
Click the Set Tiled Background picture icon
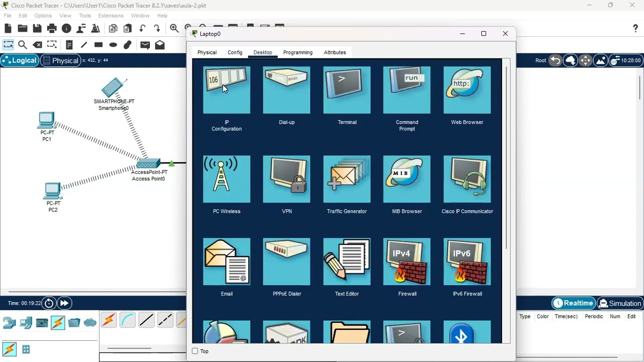point(600,60)
